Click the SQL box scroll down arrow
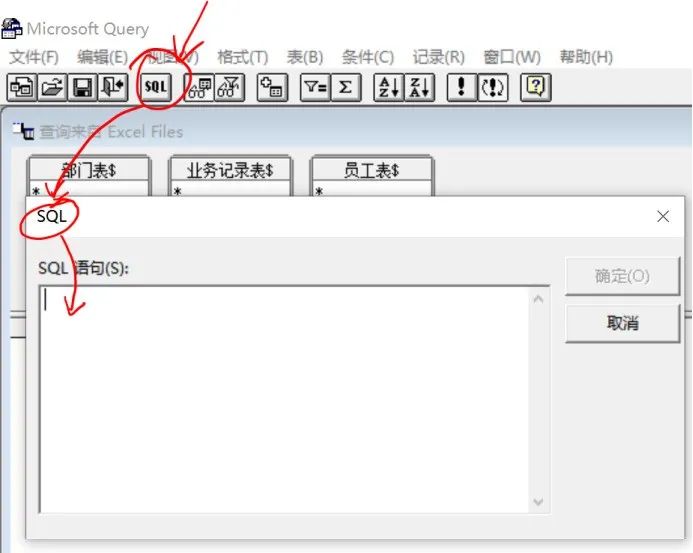This screenshot has width=693, height=553. coord(538,501)
